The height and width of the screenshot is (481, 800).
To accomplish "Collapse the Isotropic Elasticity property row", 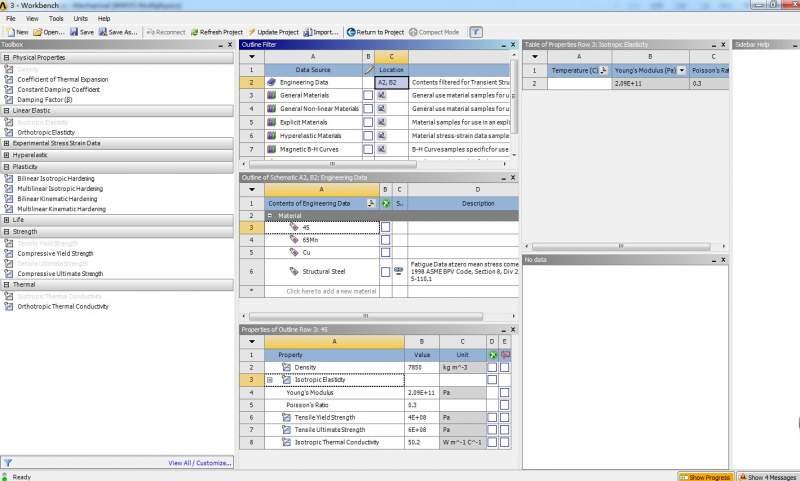I will coord(270,380).
